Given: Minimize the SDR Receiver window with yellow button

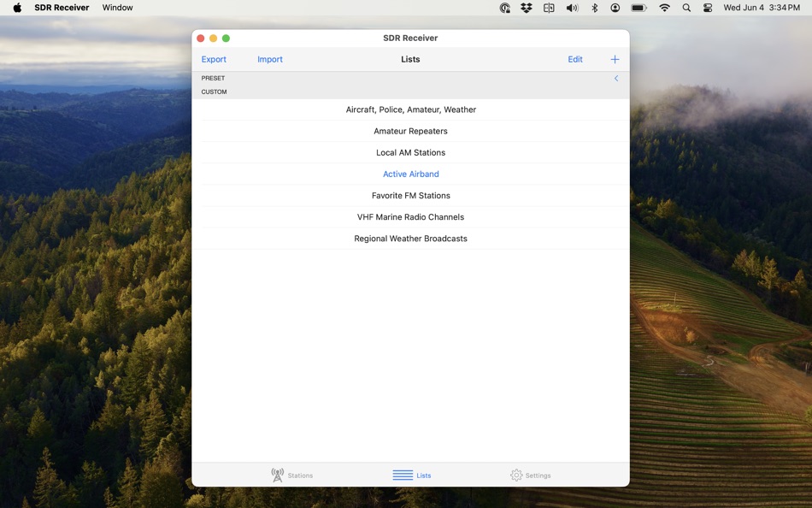Looking at the screenshot, I should (214, 38).
